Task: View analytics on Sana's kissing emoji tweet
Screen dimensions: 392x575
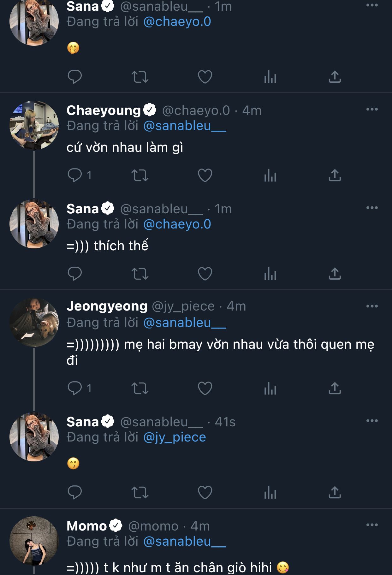Action: 270,492
